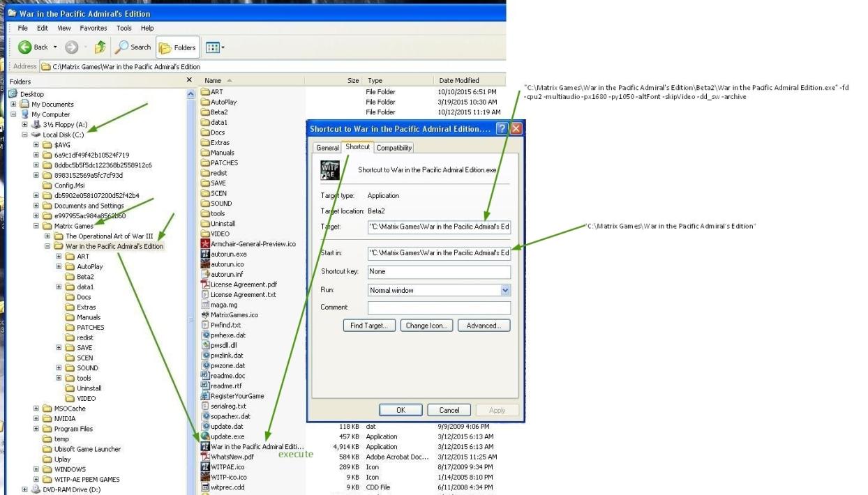
Task: Expand The Operational Art of War III
Action: click(47, 236)
